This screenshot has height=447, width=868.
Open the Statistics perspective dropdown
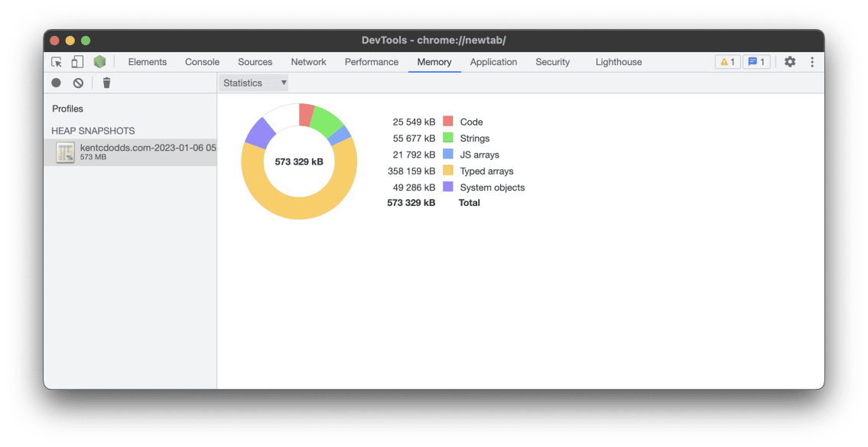pyautogui.click(x=254, y=83)
